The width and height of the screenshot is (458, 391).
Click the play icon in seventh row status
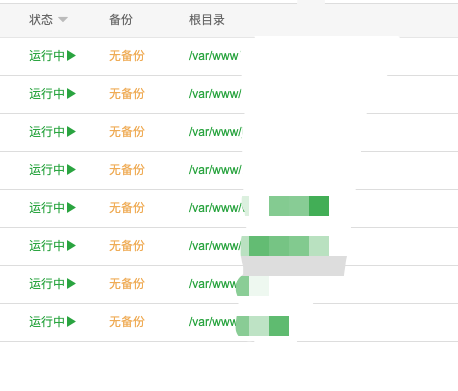click(x=71, y=284)
